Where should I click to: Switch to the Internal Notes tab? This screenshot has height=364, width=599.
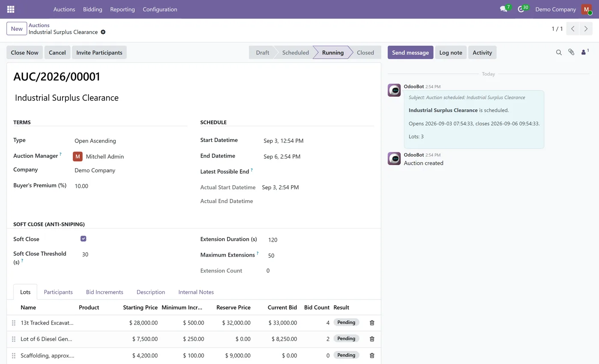point(196,292)
